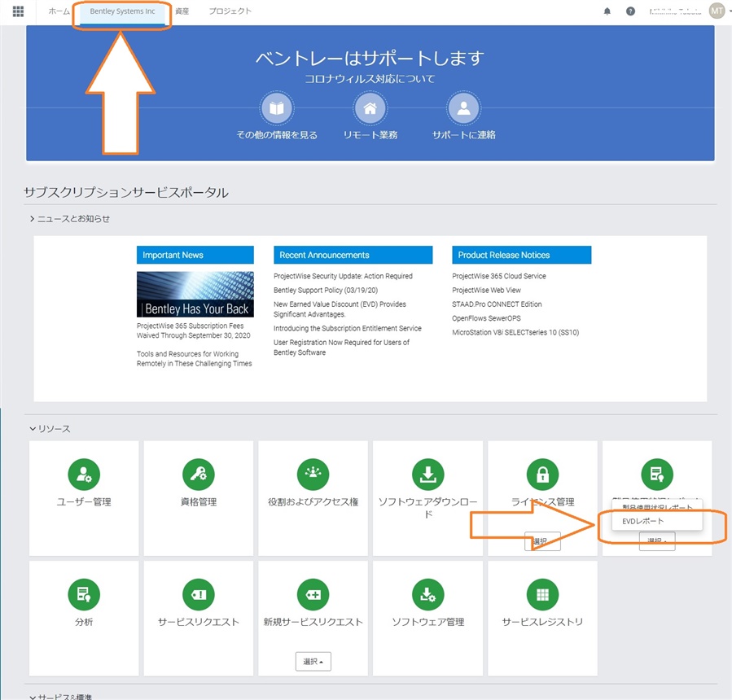
Task: Click ソフトウェア管理 label text
Action: click(428, 622)
